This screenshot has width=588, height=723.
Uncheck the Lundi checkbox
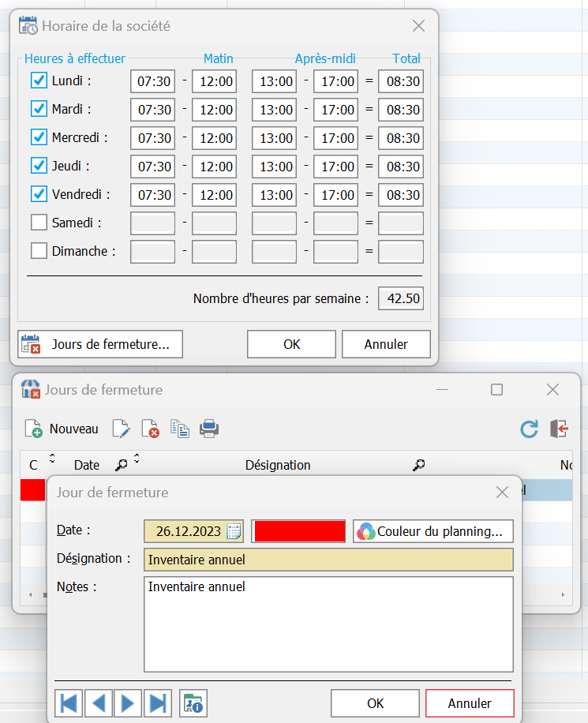(39, 81)
